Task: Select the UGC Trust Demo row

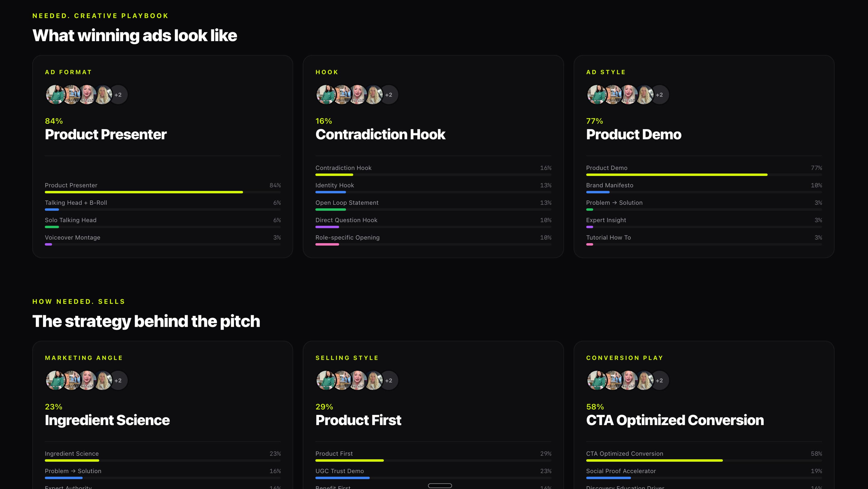Action: [x=433, y=474]
